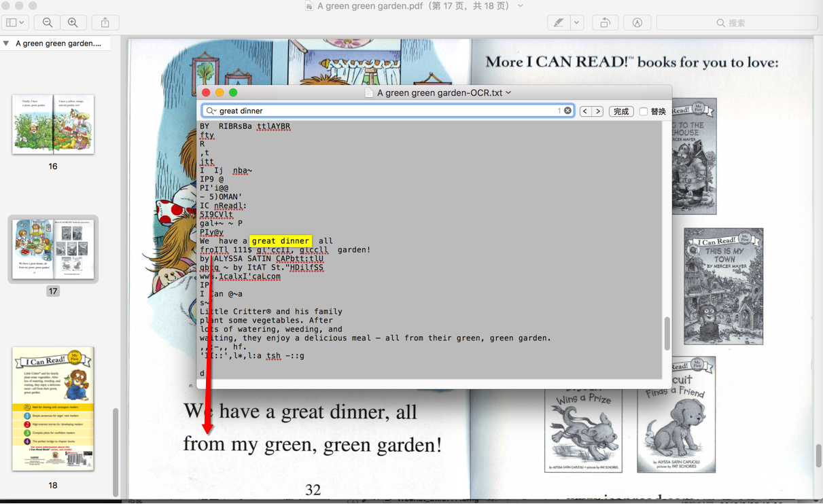Clear the 'great dinner' find field

[x=567, y=111]
